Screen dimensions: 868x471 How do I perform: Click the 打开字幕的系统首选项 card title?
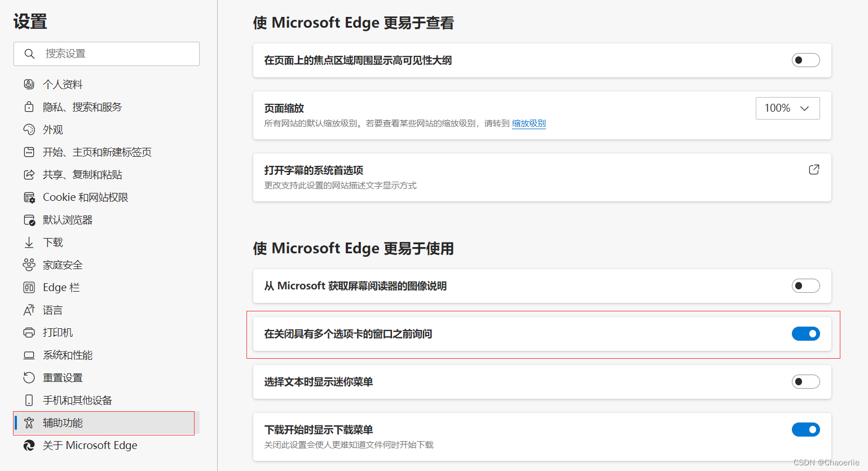(x=314, y=170)
